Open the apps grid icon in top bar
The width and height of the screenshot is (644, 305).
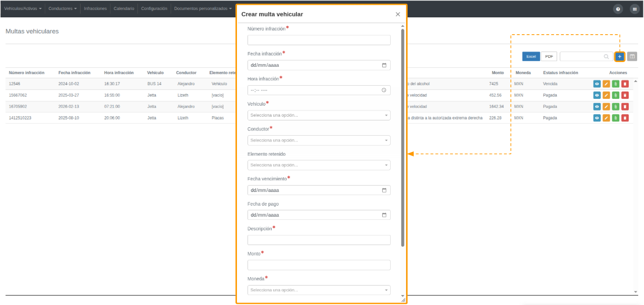pyautogui.click(x=633, y=9)
